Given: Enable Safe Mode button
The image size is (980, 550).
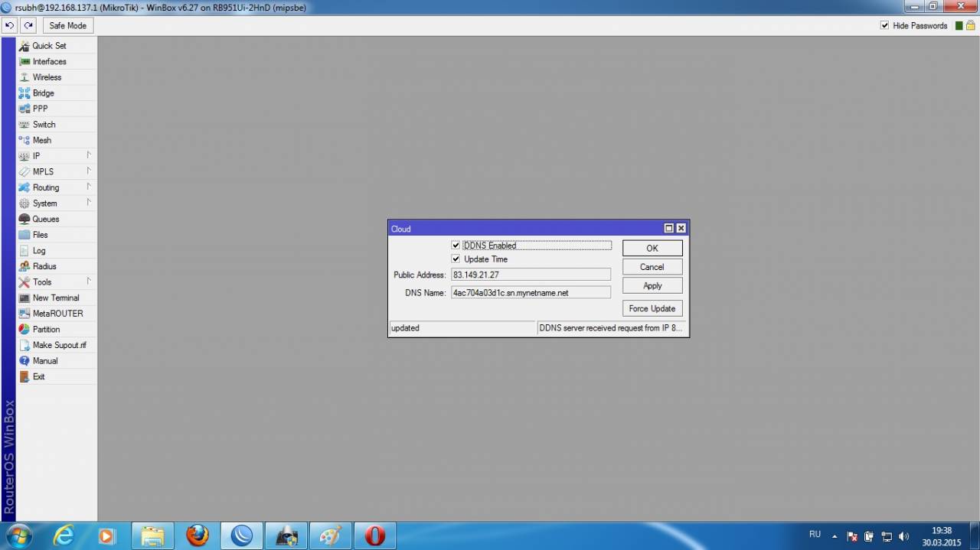Looking at the screenshot, I should pyautogui.click(x=68, y=25).
